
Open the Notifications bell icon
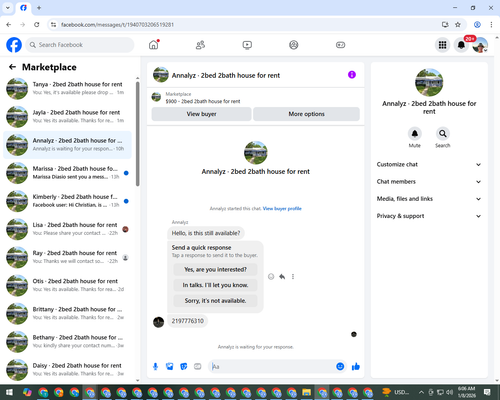(461, 45)
